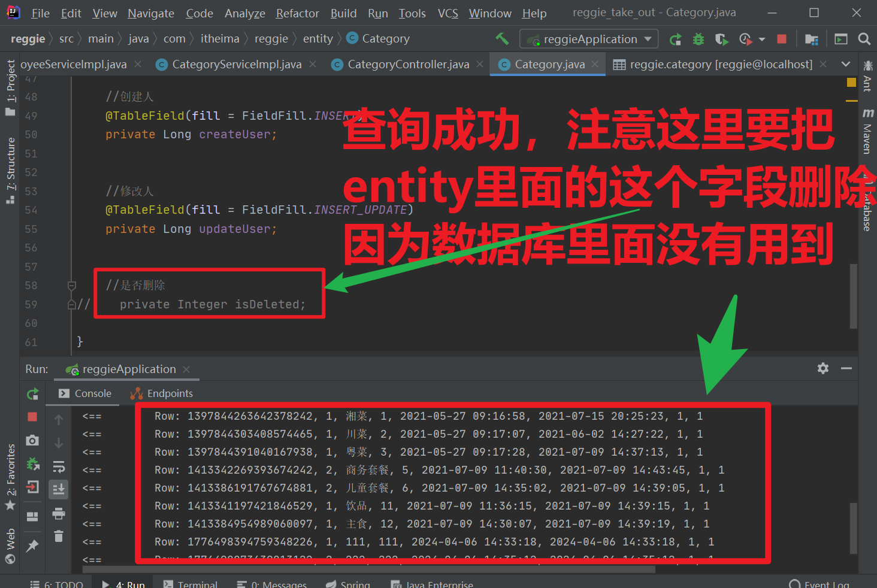
Task: Print console output with printer icon
Action: click(x=59, y=513)
